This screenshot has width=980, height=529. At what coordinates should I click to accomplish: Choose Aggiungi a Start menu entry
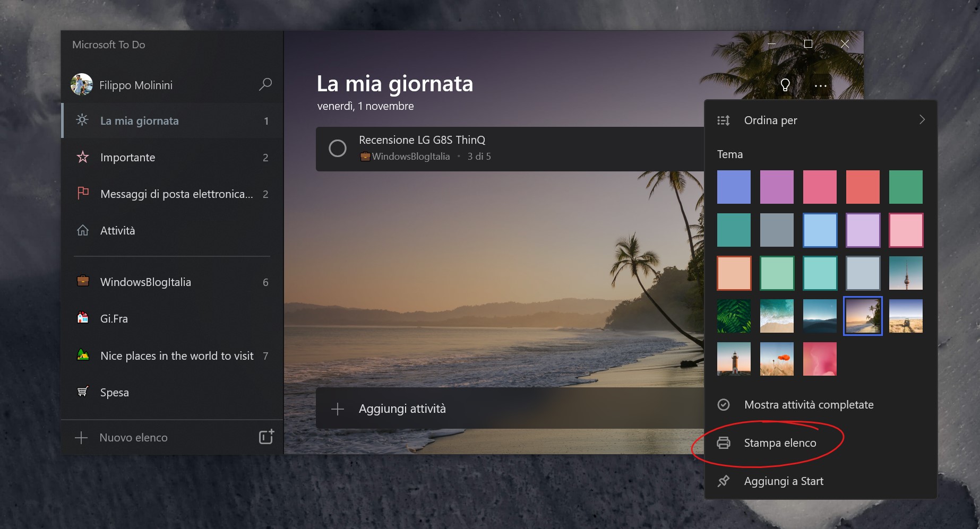pyautogui.click(x=821, y=481)
